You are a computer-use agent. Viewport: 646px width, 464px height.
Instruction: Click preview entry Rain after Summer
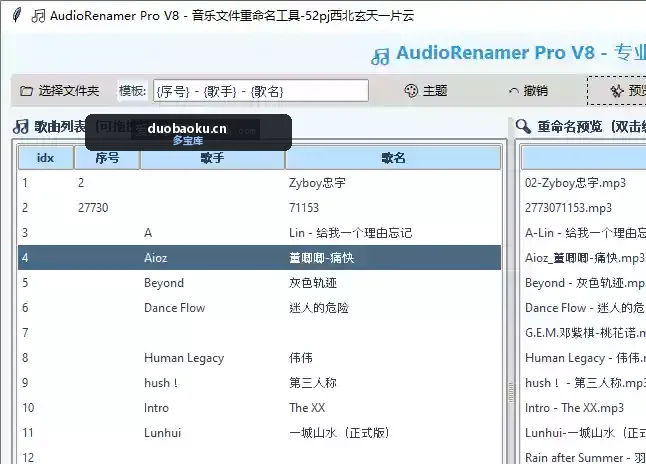coord(585,457)
